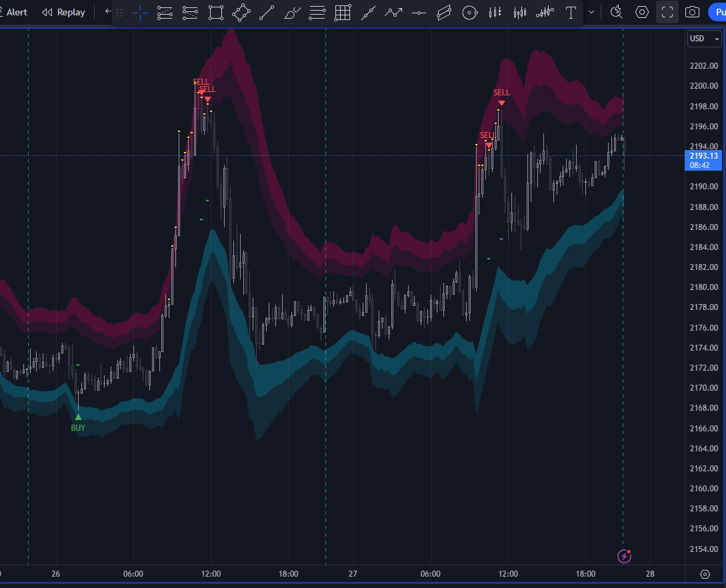Expand chevron next to Text tool
Image resolution: width=726 pixels, height=588 pixels.
coord(591,13)
